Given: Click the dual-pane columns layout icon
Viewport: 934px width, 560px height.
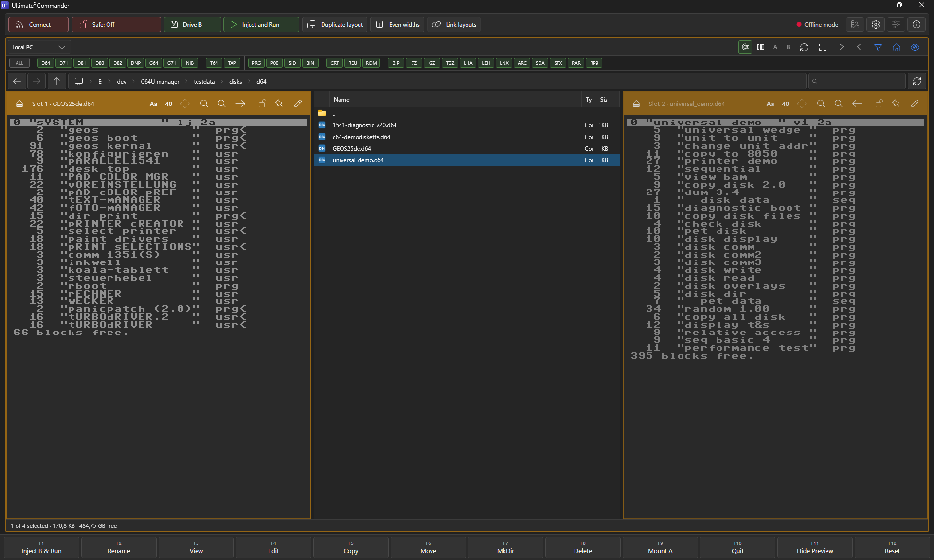Looking at the screenshot, I should (761, 47).
